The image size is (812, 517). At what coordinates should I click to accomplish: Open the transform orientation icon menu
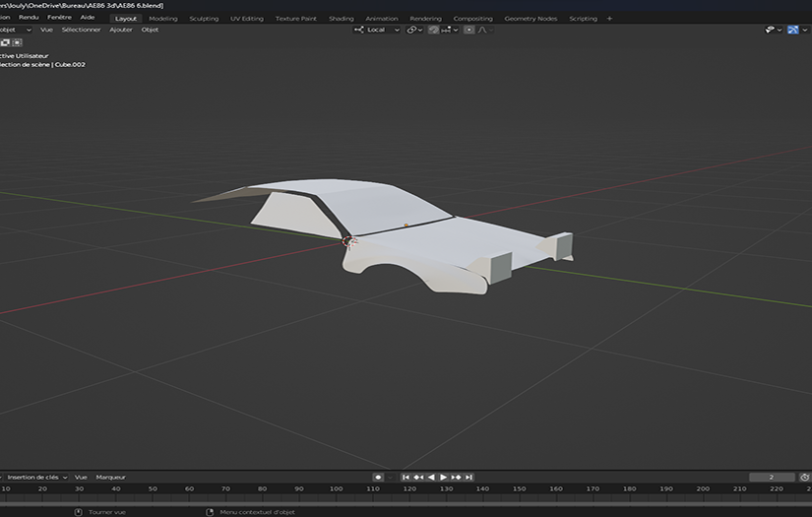pos(358,30)
